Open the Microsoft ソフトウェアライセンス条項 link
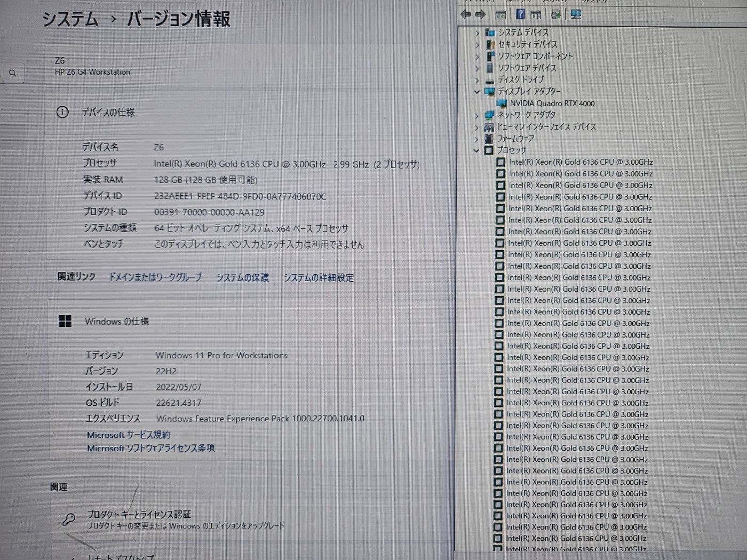 point(151,448)
